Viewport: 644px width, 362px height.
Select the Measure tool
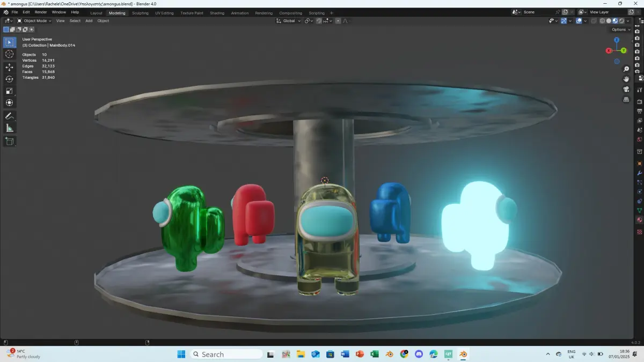pos(10,128)
